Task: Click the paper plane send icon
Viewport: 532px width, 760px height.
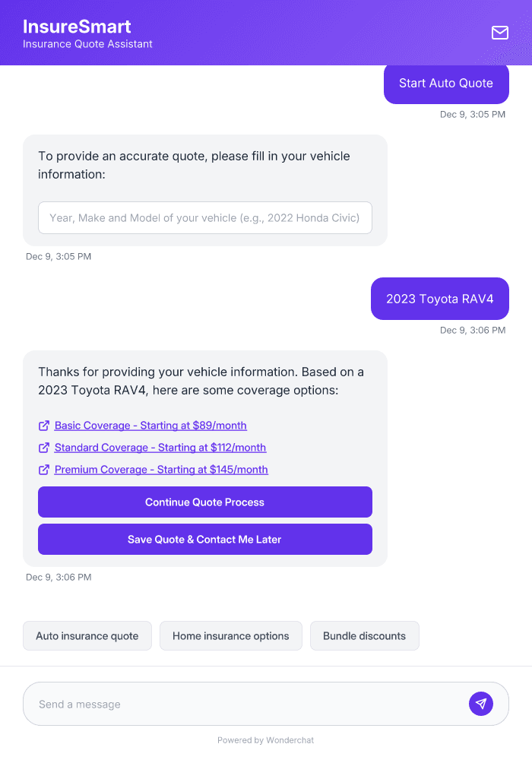Action: [x=481, y=704]
